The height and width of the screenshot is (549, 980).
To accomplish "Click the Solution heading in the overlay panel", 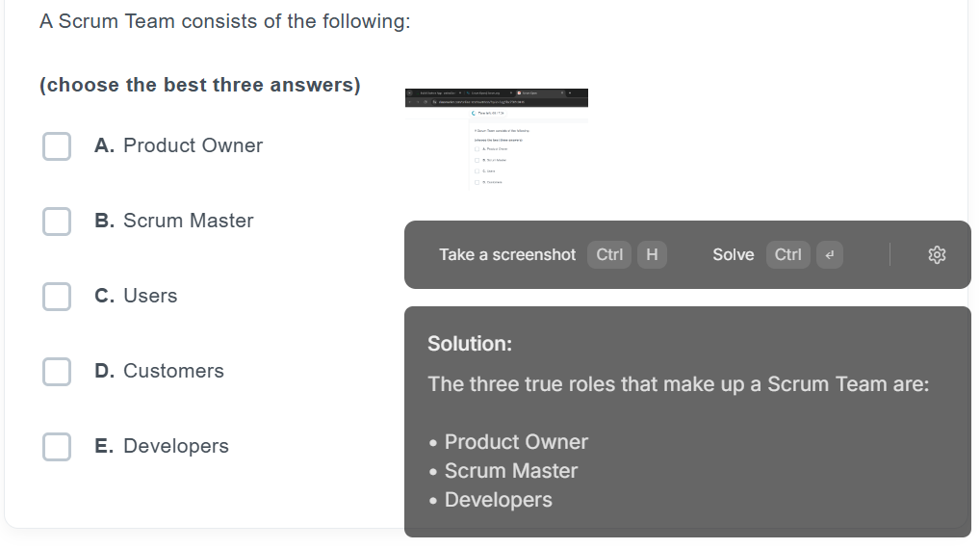I will click(470, 344).
